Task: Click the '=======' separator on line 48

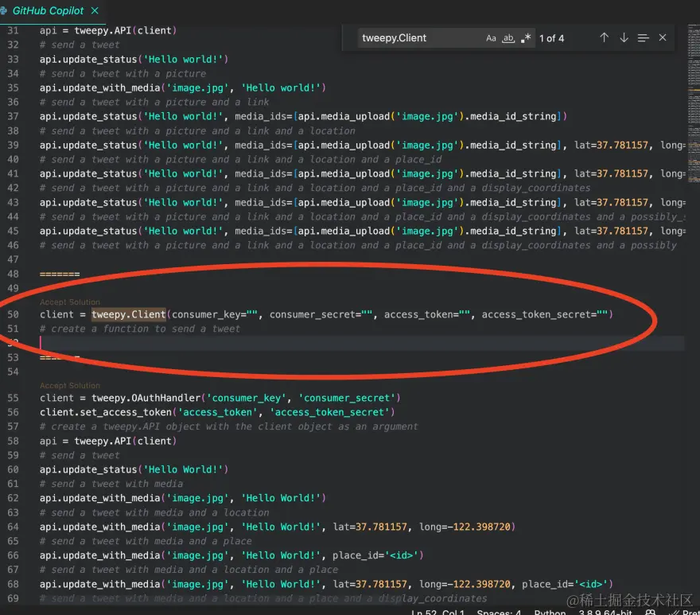Action: tap(60, 274)
